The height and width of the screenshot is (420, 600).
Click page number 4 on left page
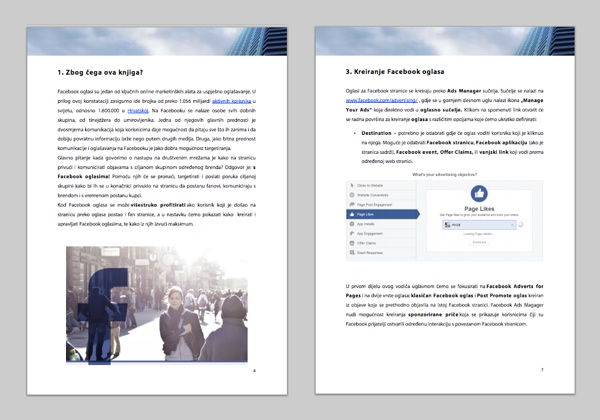[254, 371]
